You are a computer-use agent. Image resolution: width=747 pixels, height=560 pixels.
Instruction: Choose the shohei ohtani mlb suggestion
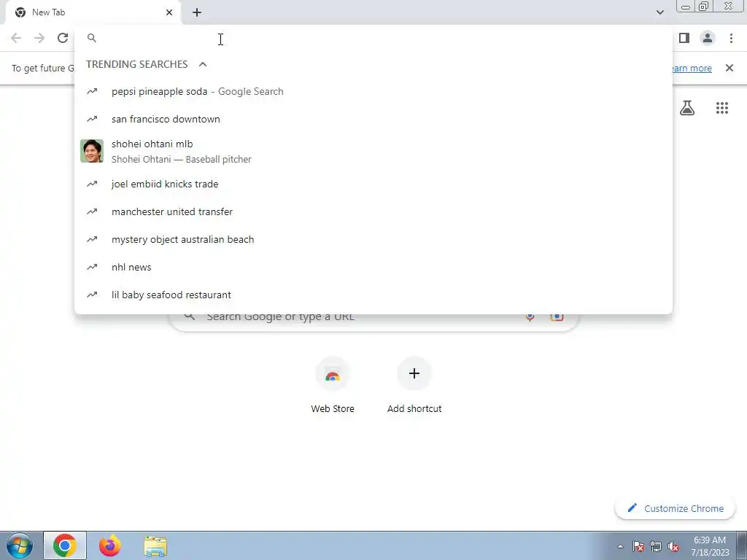tap(373, 151)
